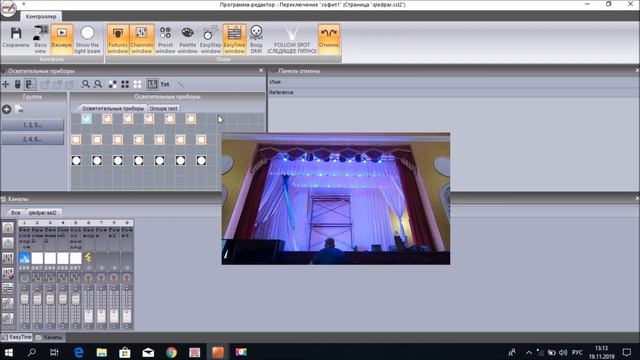Viewport: 640px width, 360px height.
Task: Click the Имя column header in Панель отмены
Action: tap(275, 82)
